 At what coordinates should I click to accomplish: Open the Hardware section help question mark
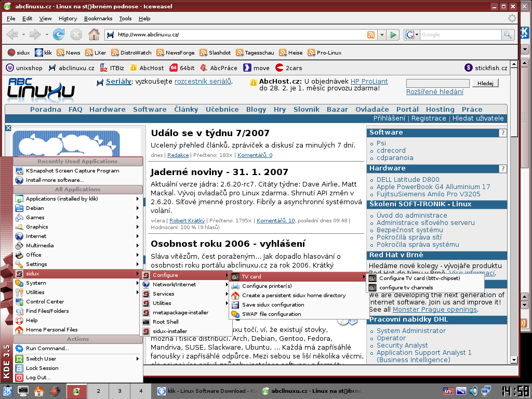click(502, 169)
